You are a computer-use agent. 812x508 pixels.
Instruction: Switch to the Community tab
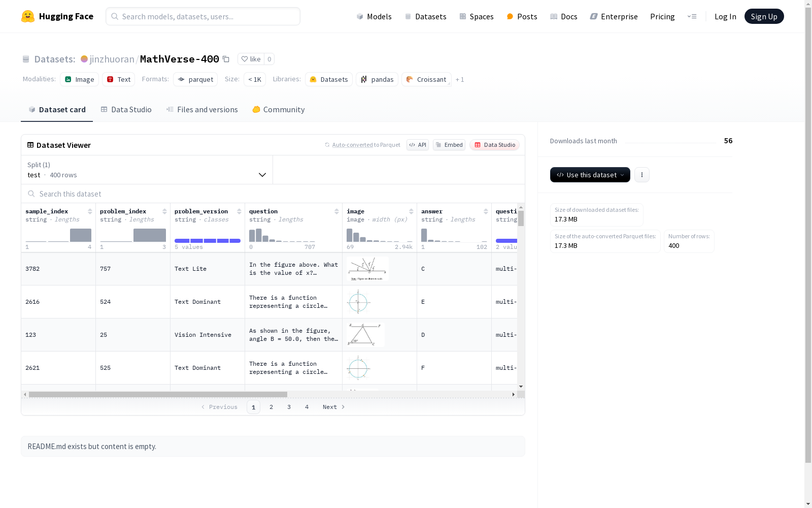279,110
